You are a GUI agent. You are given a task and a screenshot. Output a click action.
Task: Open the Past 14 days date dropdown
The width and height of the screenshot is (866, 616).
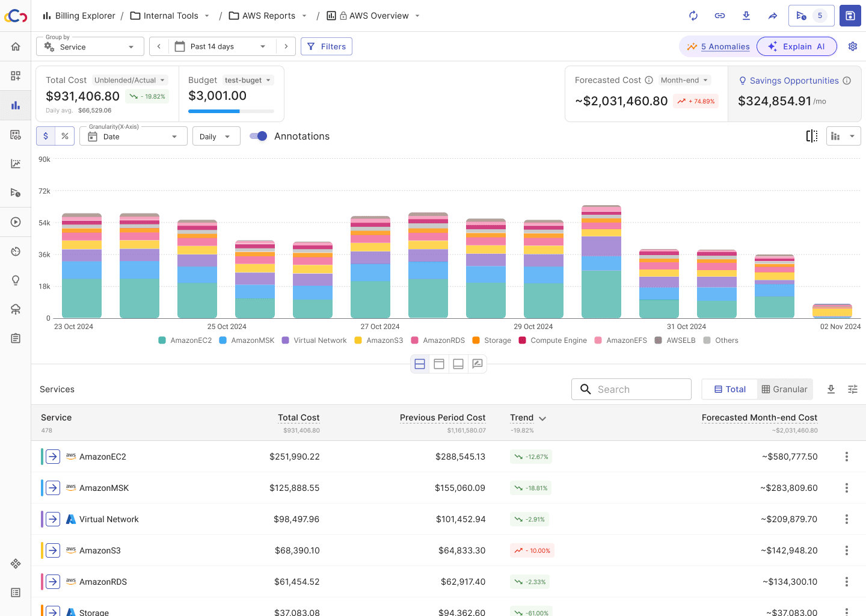coord(221,46)
